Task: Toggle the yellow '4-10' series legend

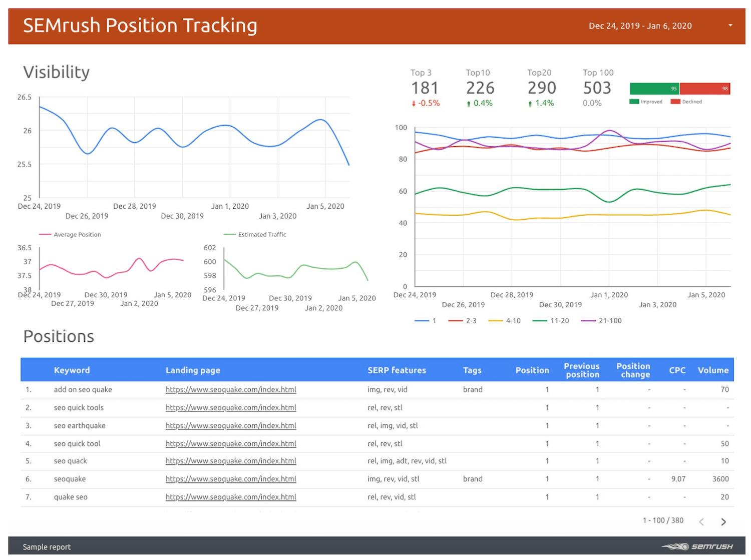Action: tap(504, 321)
